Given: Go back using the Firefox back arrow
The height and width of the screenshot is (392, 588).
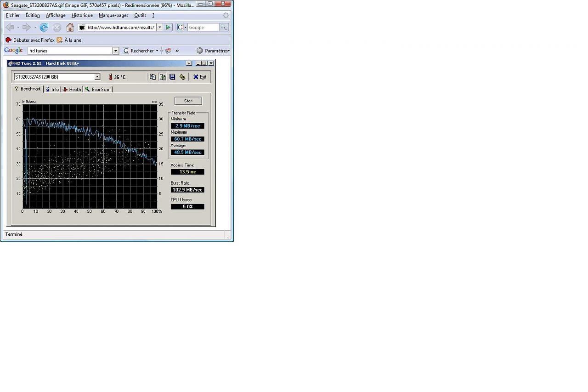Looking at the screenshot, I should click(x=10, y=28).
